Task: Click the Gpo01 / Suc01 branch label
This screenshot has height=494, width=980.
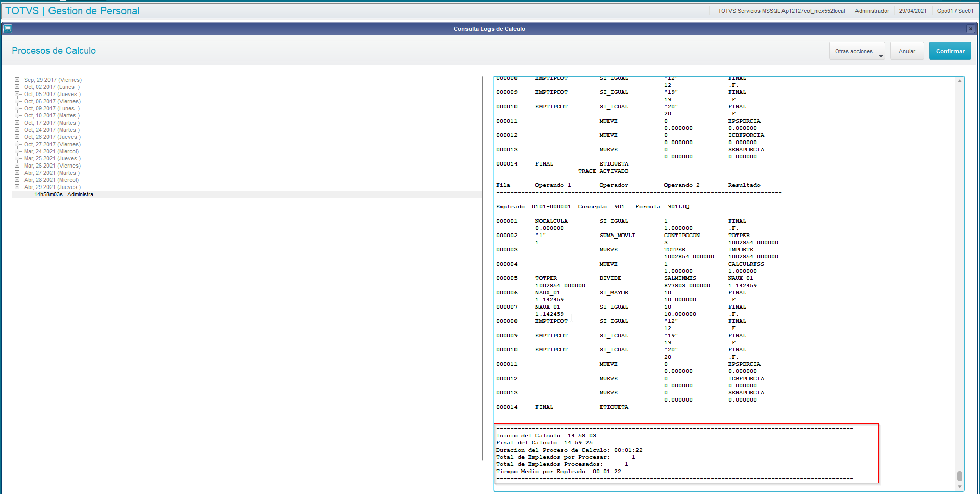Action: point(955,11)
